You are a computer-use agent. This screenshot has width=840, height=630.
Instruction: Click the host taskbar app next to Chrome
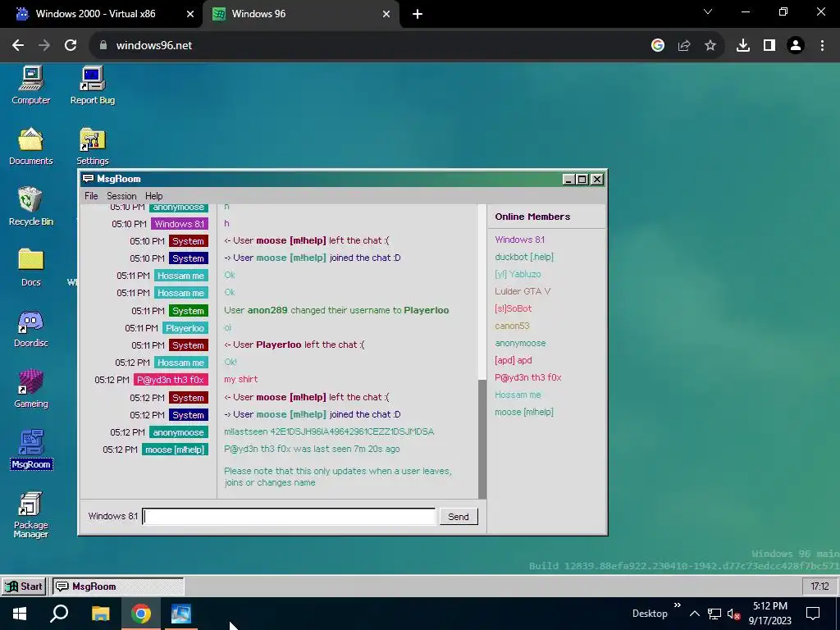point(181,614)
